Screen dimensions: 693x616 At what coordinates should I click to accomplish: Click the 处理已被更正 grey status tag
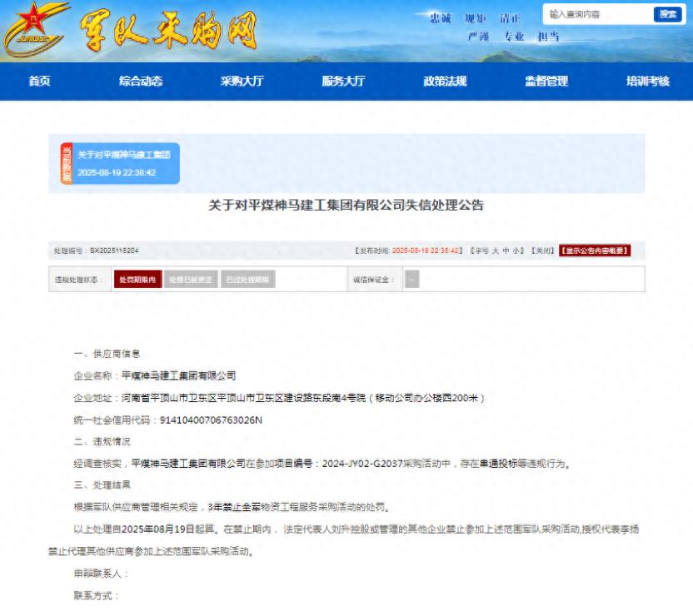(x=191, y=280)
